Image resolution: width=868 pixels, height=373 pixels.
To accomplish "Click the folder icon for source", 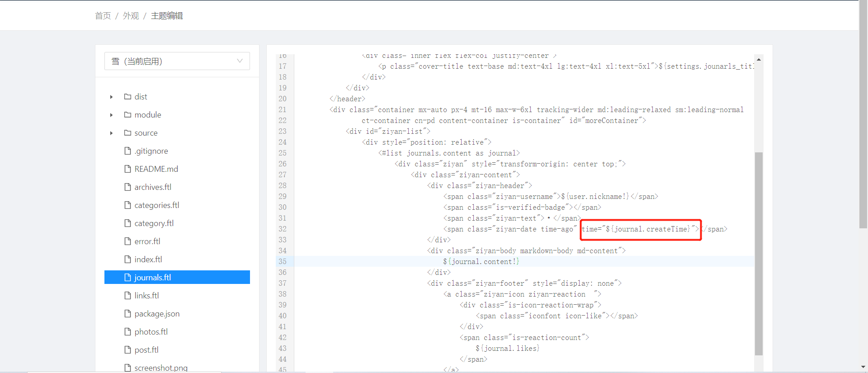I will click(x=127, y=132).
